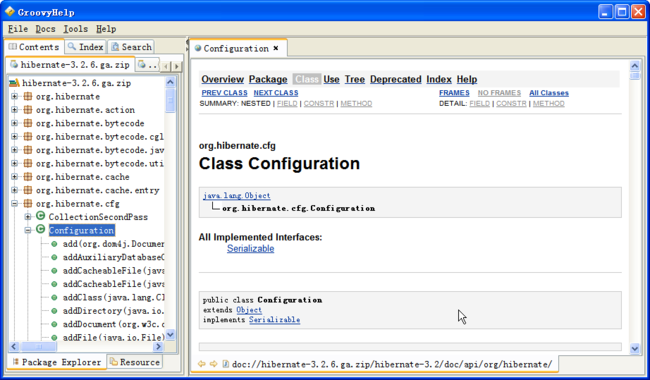
Task: Open the File menu
Action: (x=18, y=29)
